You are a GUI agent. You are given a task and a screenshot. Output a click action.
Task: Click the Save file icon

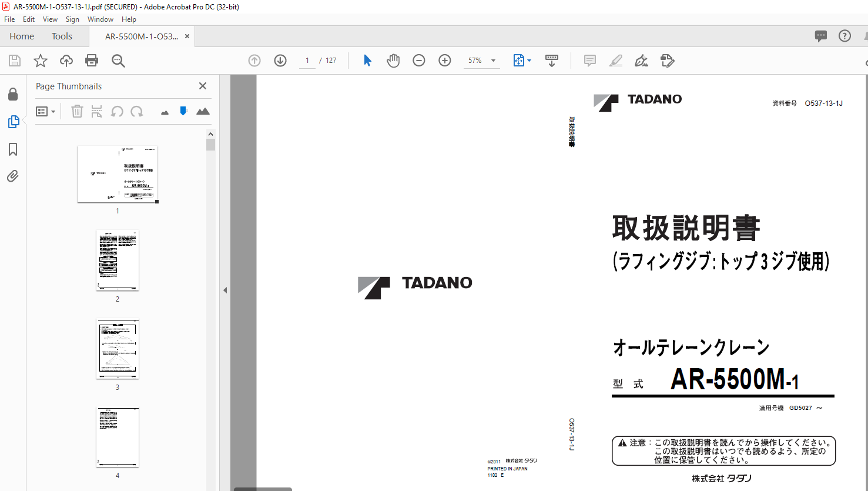coord(15,61)
